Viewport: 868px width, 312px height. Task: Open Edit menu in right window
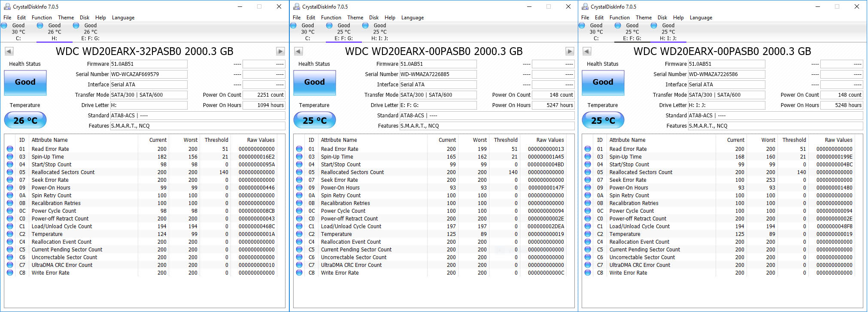[x=599, y=18]
